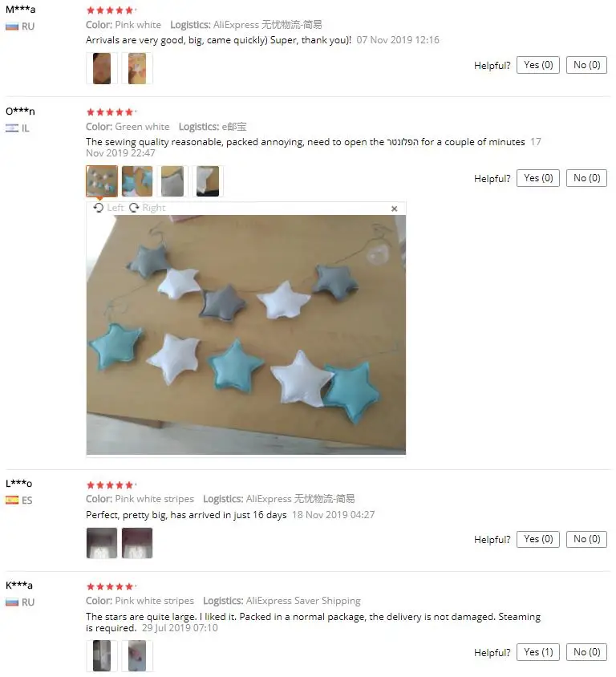616x677 pixels.
Task: Click the Spain flag beside L***o
Action: (x=12, y=500)
